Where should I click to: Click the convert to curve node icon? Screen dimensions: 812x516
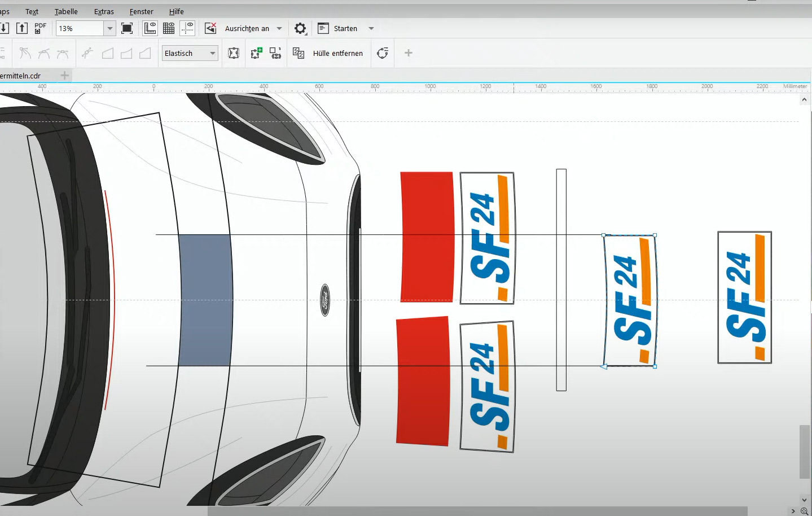coord(87,53)
